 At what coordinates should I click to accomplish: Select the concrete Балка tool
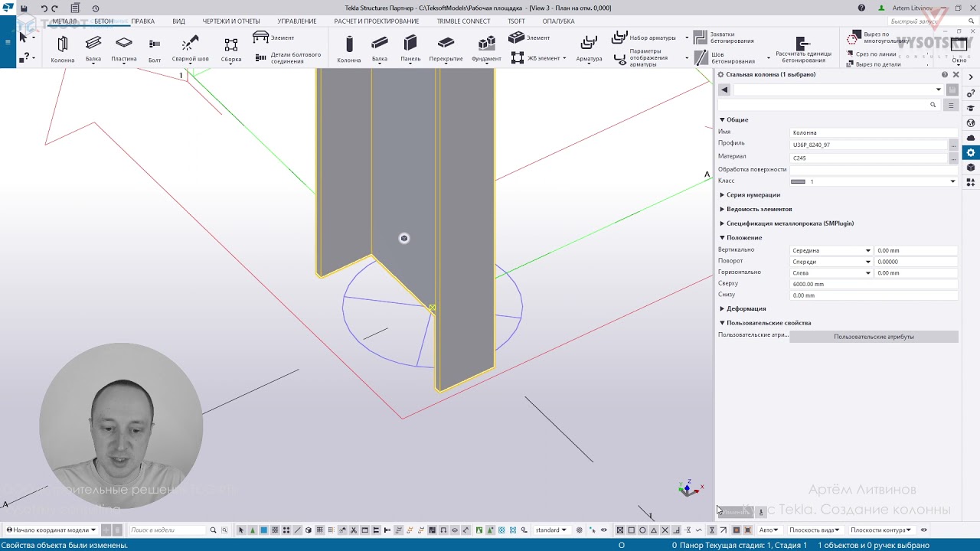tap(380, 49)
